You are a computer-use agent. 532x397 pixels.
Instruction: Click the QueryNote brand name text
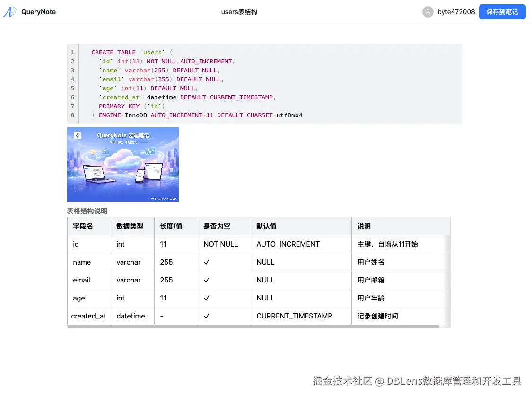coord(38,12)
